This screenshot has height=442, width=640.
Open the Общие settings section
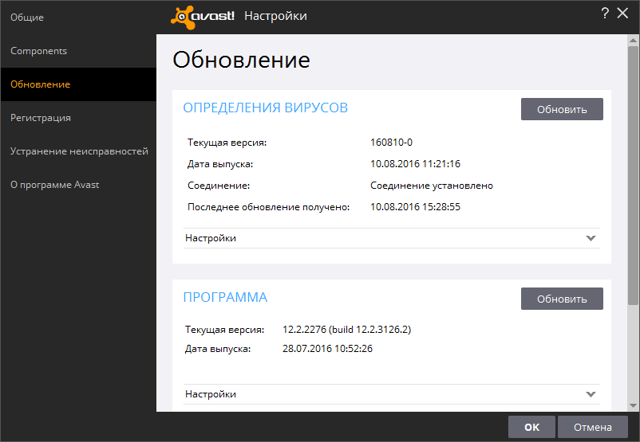pyautogui.click(x=28, y=18)
